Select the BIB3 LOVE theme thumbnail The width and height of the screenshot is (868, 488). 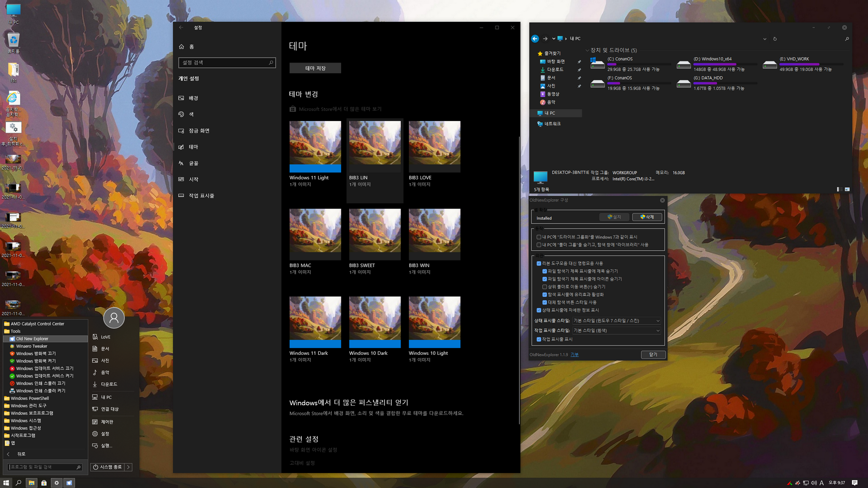tap(434, 146)
